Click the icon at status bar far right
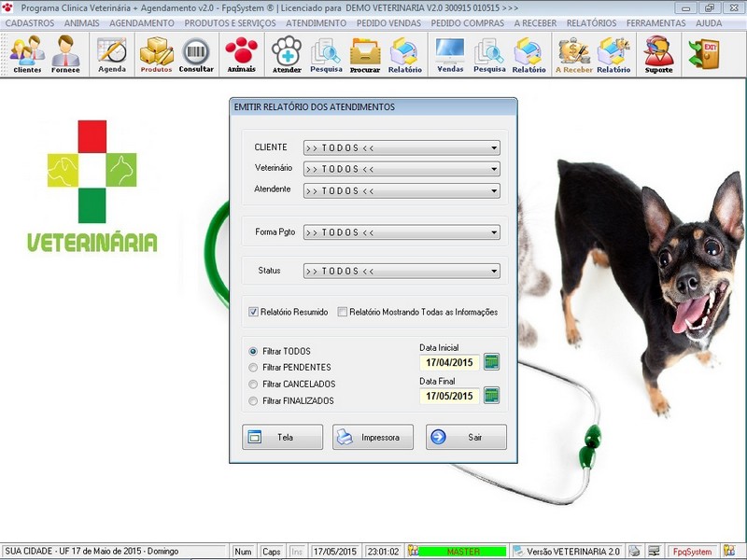The height and width of the screenshot is (560, 747). [x=729, y=551]
